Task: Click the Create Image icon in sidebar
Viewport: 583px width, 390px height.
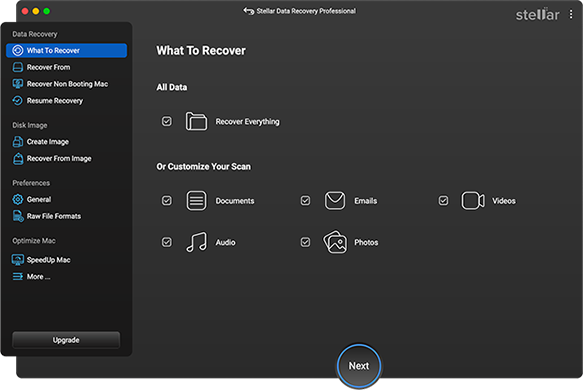Action: pos(17,142)
